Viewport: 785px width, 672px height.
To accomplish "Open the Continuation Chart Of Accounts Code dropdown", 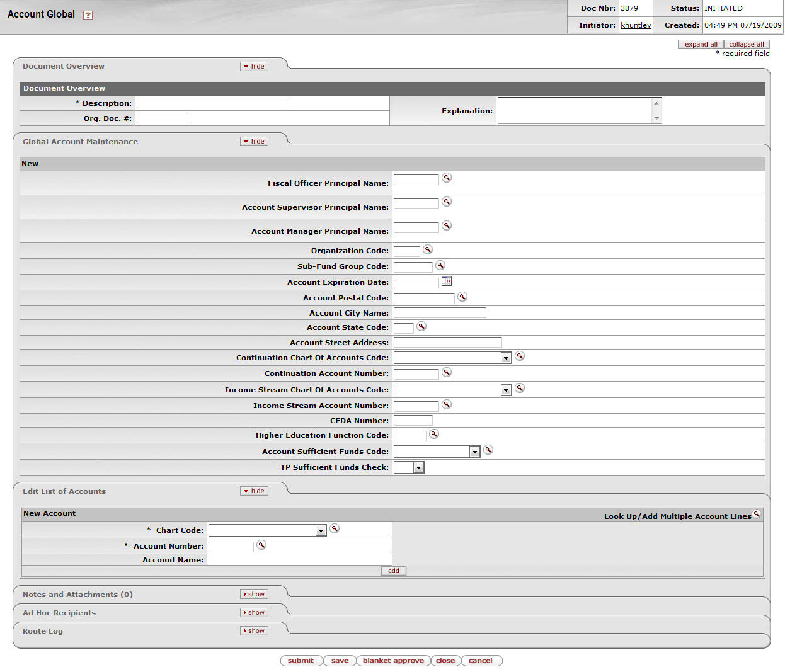I will 452,358.
